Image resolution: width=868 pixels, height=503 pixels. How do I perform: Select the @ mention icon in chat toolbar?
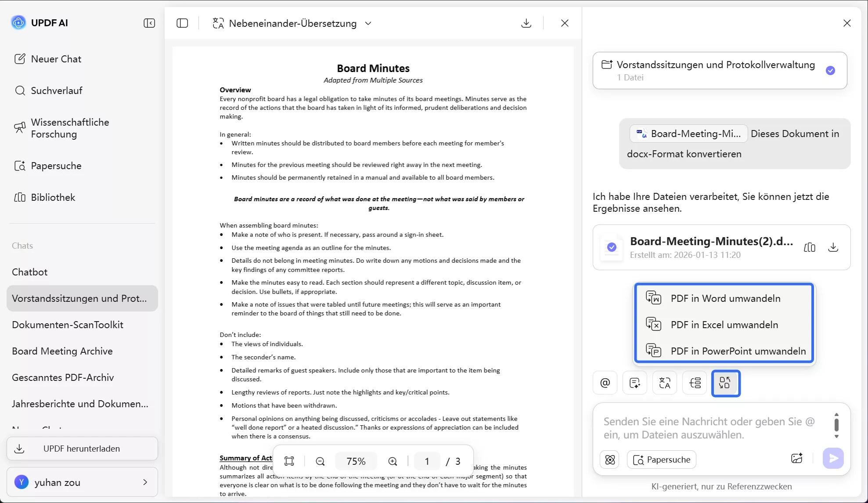coord(605,383)
